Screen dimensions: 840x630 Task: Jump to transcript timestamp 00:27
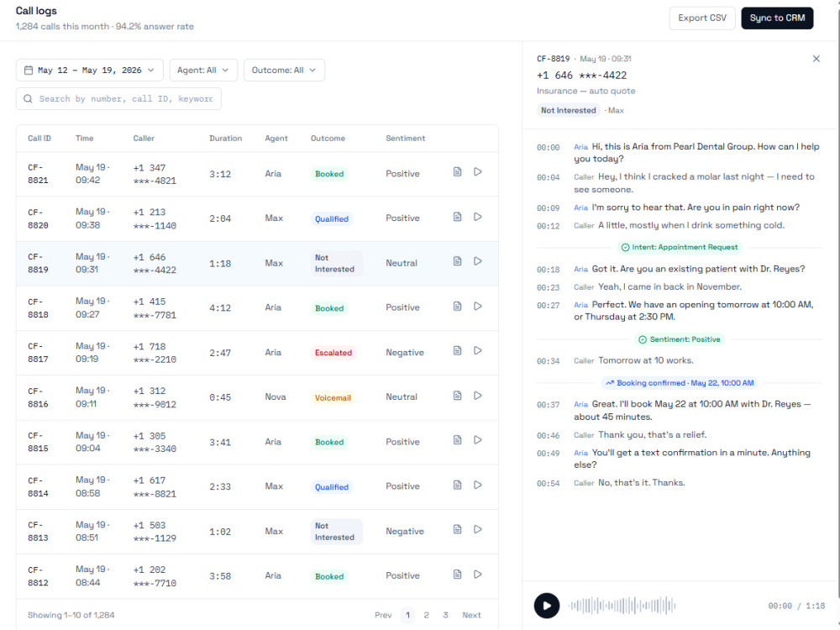pyautogui.click(x=548, y=306)
